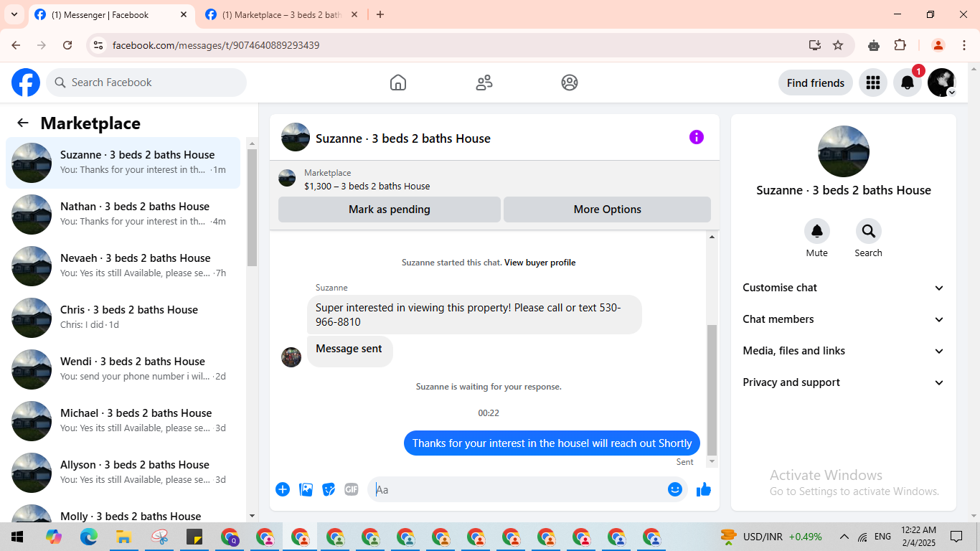Click the chat messages scrollbar
The width and height of the screenshot is (980, 551).
(712, 390)
